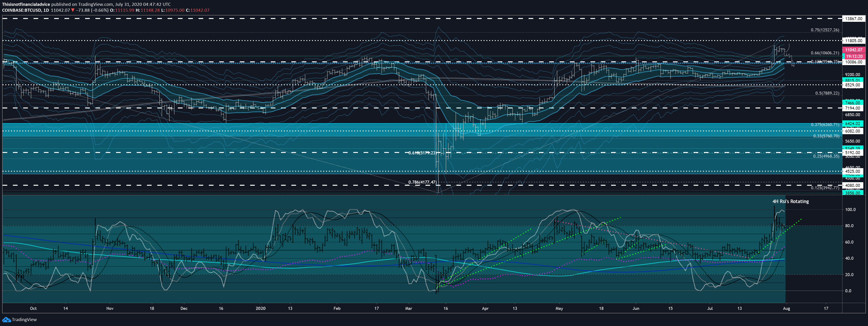Click the 9200.00 price axis label
868x326 pixels.
tap(853, 75)
